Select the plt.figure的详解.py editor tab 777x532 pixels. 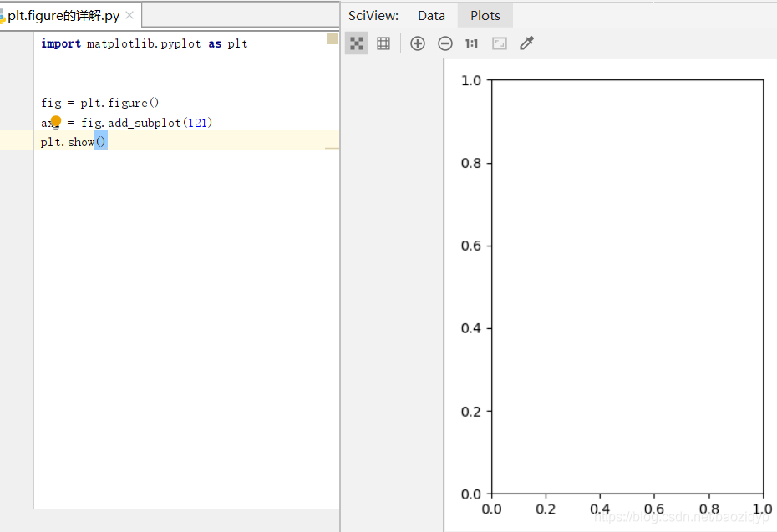coord(60,14)
